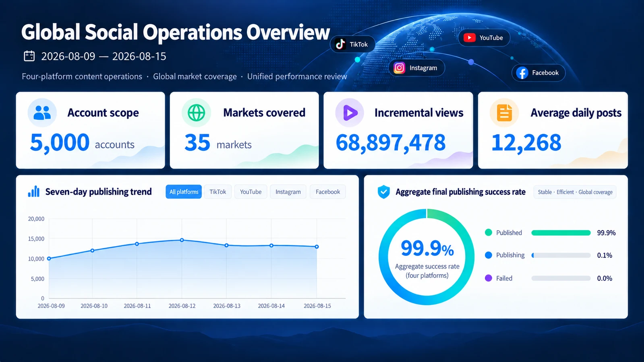Click the 68,897,478 incremental views value
Viewport: 644px width, 362px height.
pos(391,143)
